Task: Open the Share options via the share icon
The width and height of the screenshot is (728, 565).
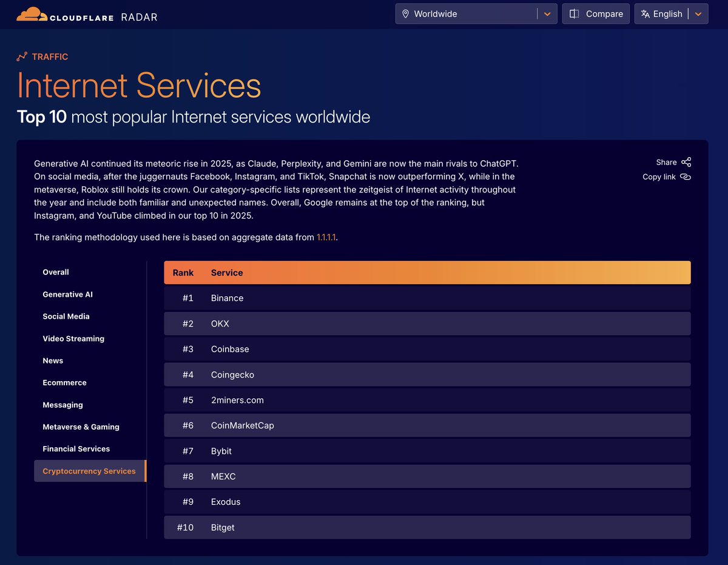Action: (686, 162)
